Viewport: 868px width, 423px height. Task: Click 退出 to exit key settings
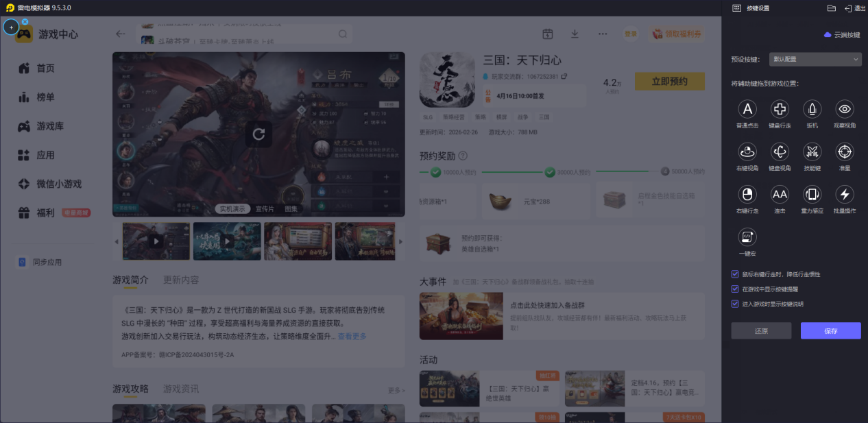[x=855, y=8]
